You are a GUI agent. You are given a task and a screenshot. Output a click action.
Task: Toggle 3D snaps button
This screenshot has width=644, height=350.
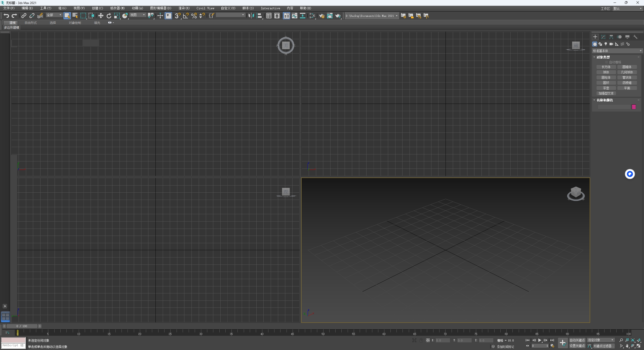tap(177, 16)
